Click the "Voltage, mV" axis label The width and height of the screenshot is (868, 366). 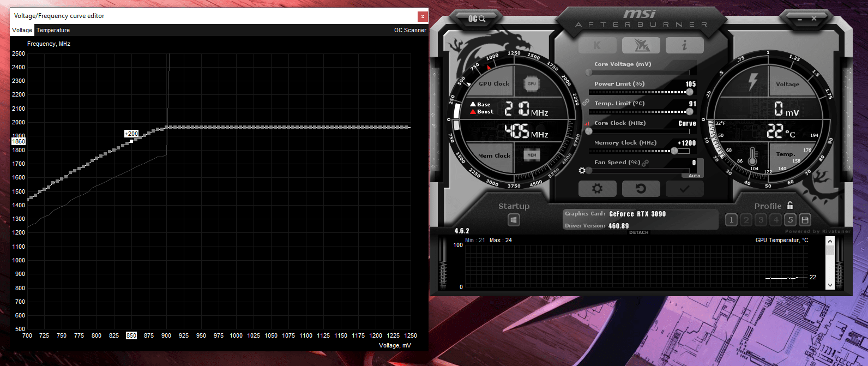[x=395, y=345]
